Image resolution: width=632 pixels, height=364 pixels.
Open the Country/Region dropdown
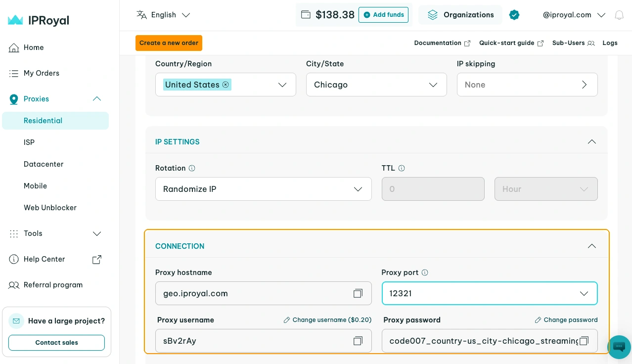pos(226,85)
